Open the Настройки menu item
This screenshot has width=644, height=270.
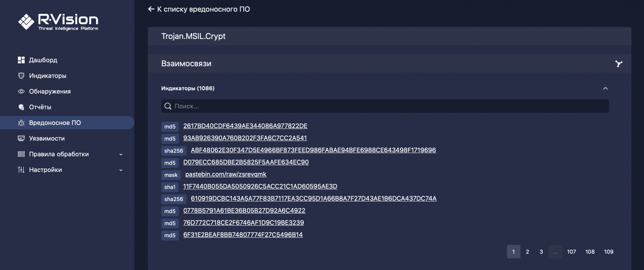coord(45,170)
